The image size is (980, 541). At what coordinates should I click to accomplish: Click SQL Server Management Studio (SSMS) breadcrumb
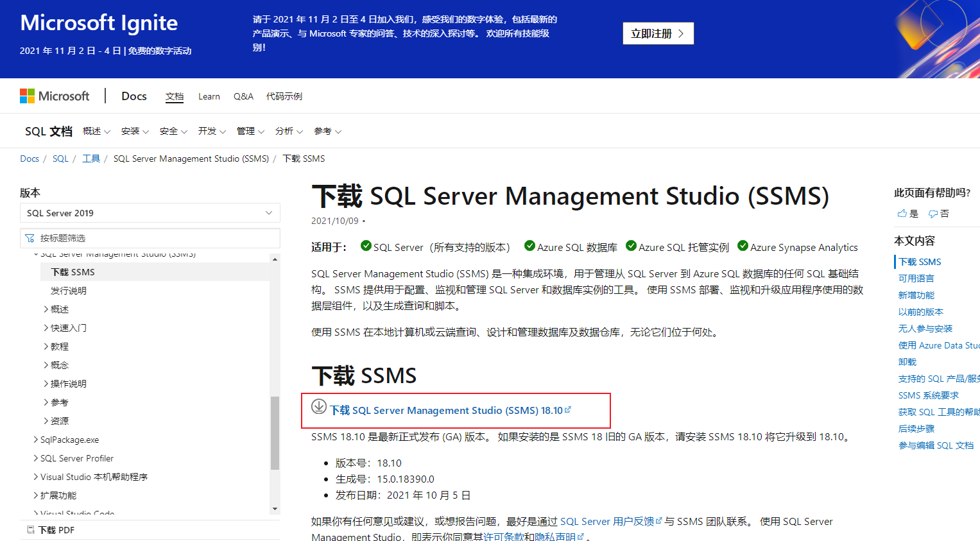191,159
